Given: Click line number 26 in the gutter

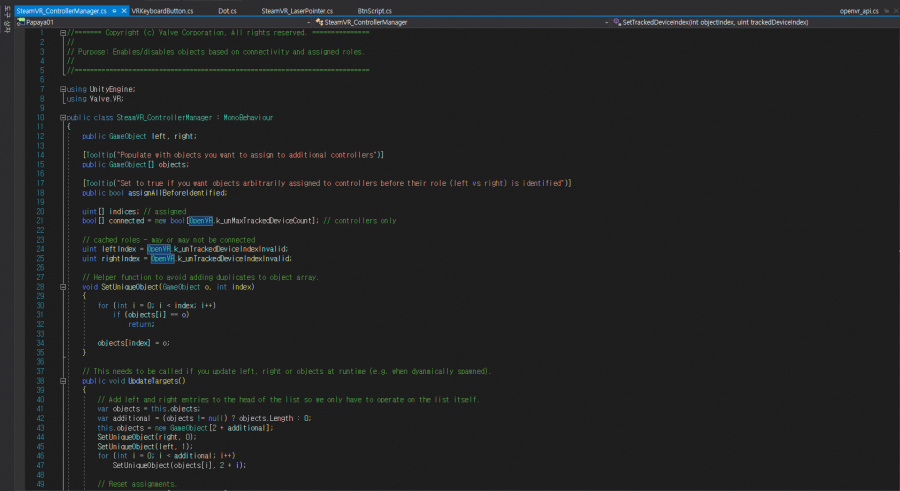Looking at the screenshot, I should (x=40, y=268).
